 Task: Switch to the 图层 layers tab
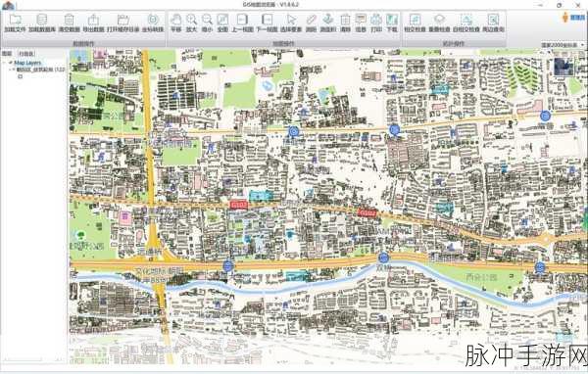pyautogui.click(x=7, y=54)
